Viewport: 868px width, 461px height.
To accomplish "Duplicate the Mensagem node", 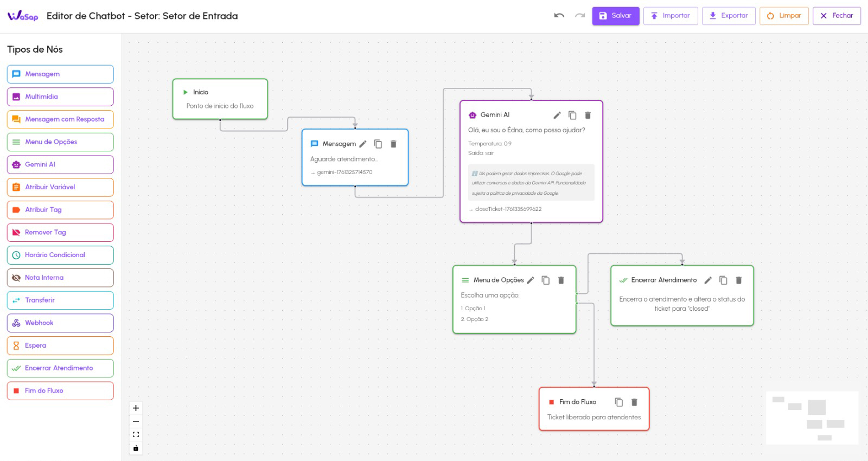I will [378, 144].
